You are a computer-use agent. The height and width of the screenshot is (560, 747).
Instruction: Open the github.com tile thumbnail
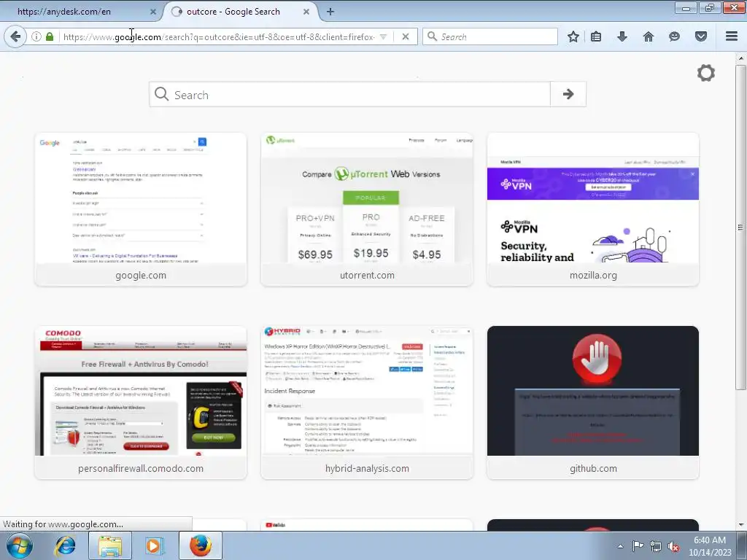[593, 391]
